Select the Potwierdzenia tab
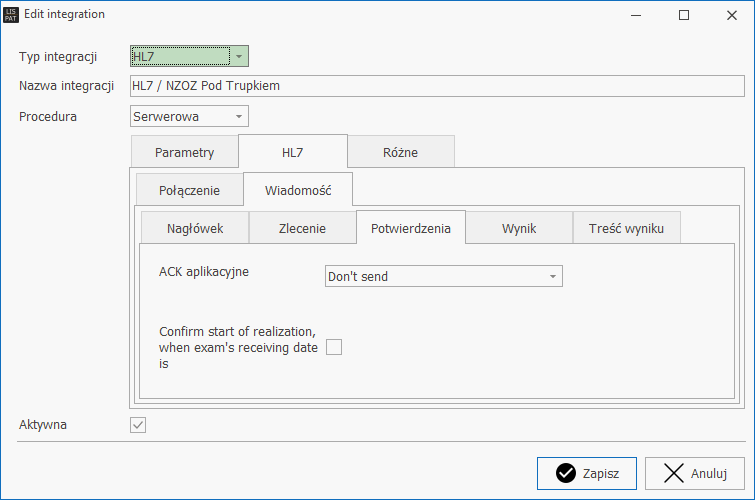755x500 pixels. [410, 227]
